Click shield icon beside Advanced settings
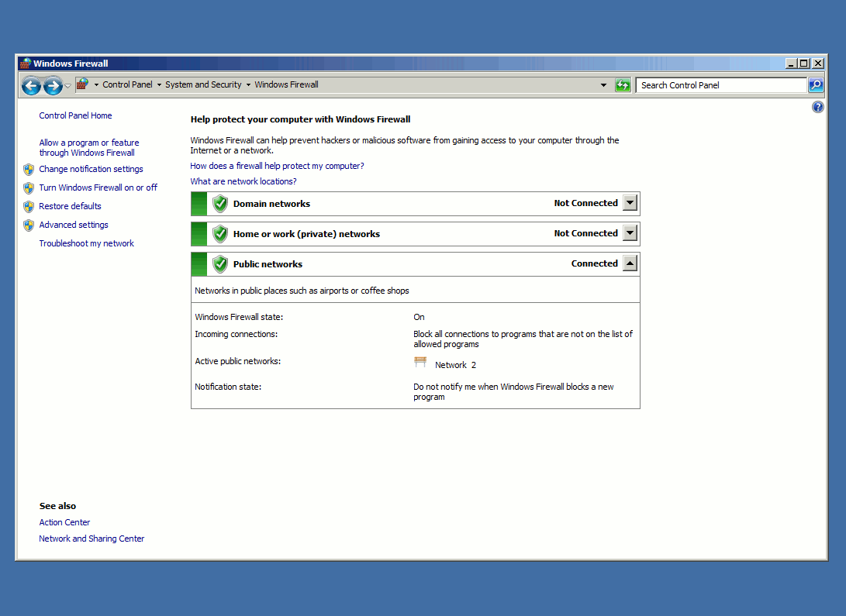 click(x=29, y=225)
